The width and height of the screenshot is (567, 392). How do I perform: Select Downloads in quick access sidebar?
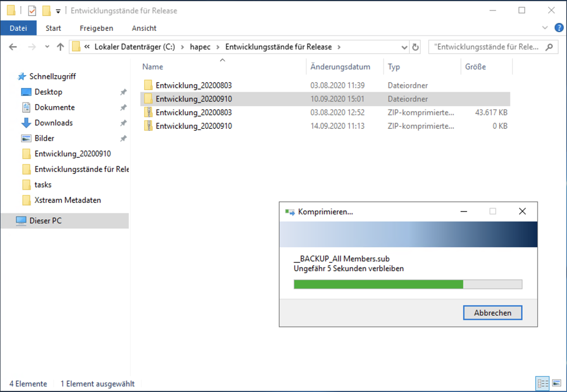54,123
